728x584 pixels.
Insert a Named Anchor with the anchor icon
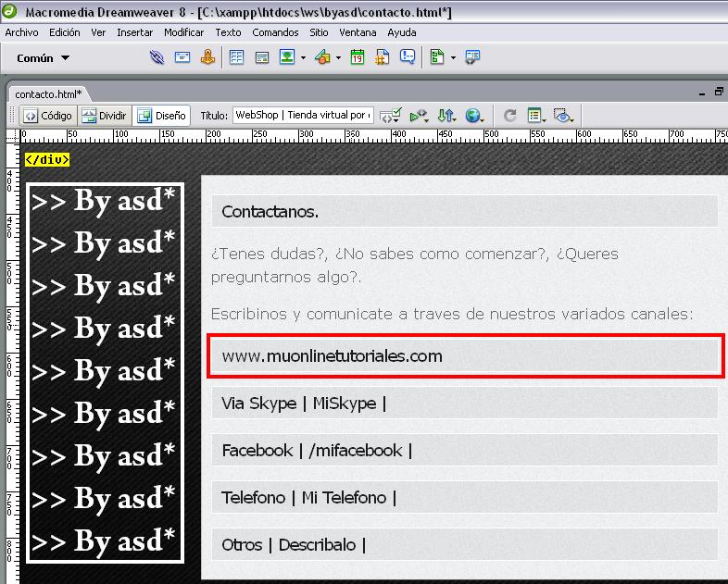(207, 57)
